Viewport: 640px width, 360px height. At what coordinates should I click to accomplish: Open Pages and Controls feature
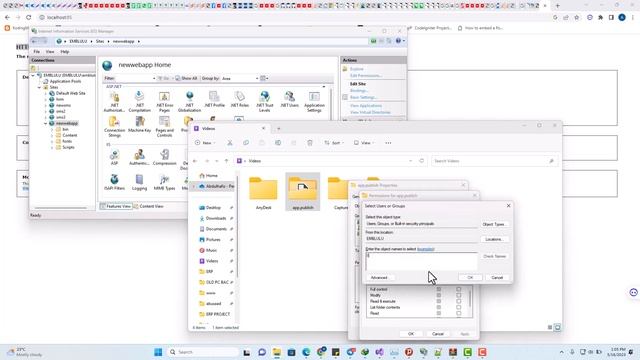point(164,127)
